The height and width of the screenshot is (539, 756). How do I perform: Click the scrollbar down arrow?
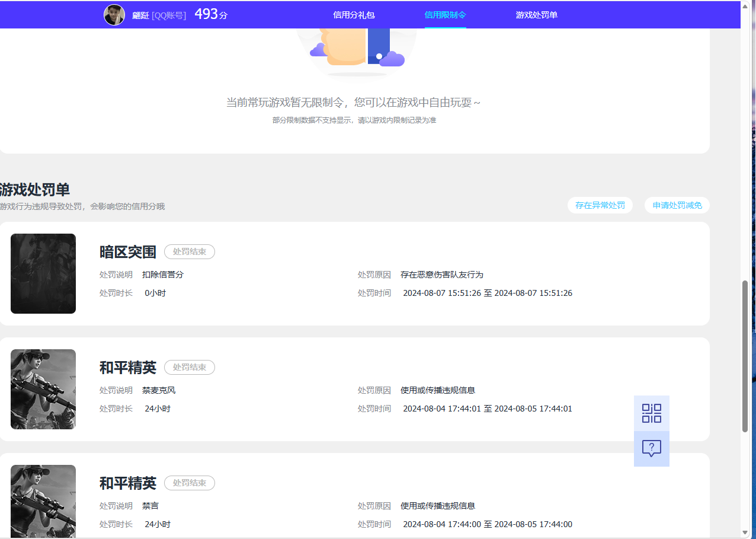click(745, 532)
